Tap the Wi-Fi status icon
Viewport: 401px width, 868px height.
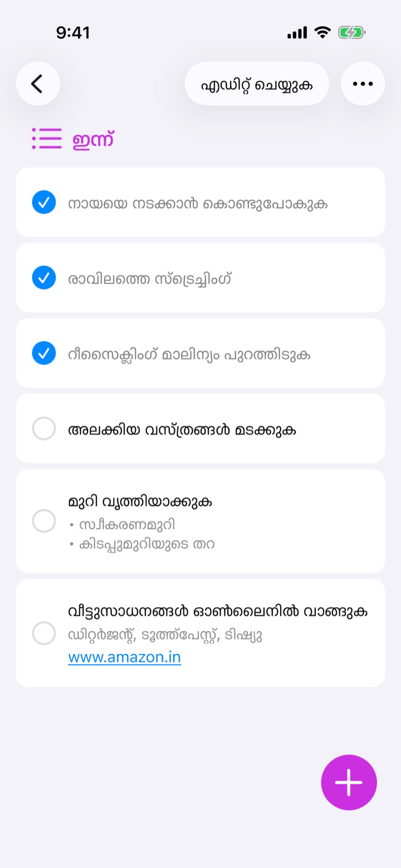click(x=322, y=33)
